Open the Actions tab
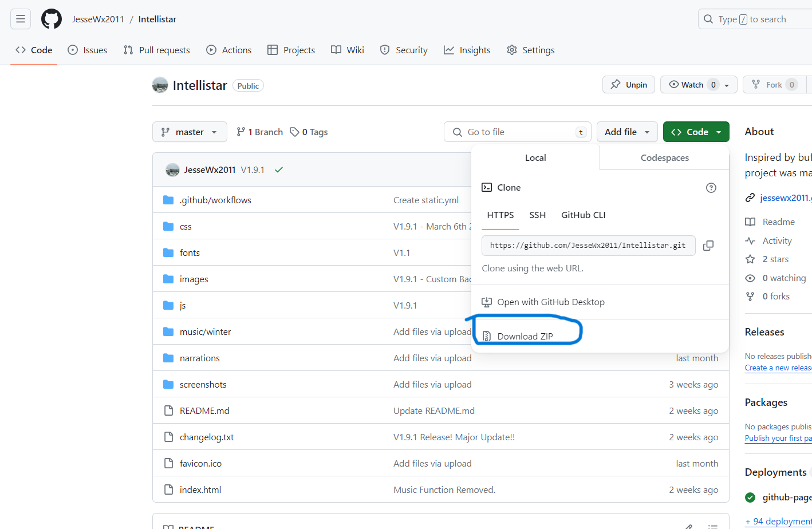The width and height of the screenshot is (812, 529). pyautogui.click(x=229, y=50)
